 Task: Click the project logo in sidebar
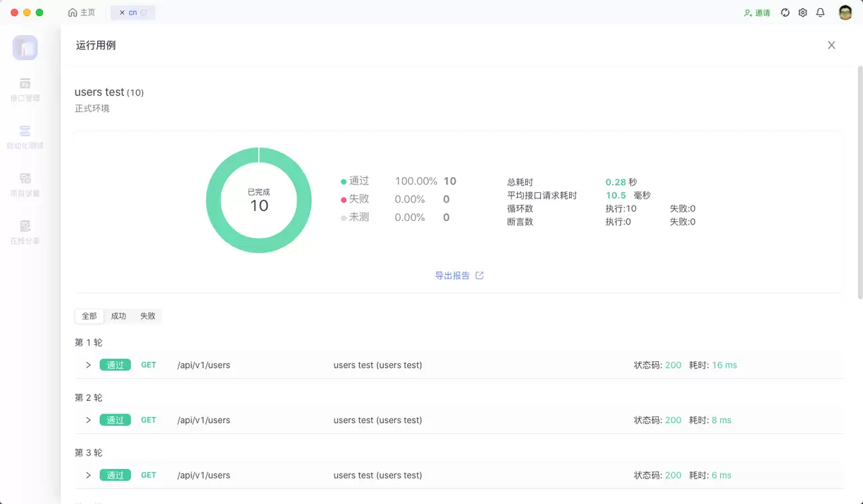[25, 48]
